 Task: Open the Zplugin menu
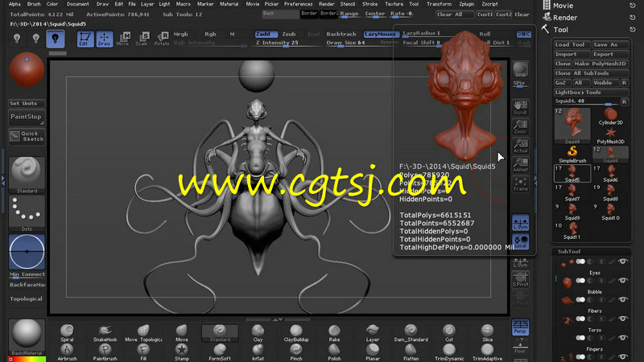click(x=467, y=4)
